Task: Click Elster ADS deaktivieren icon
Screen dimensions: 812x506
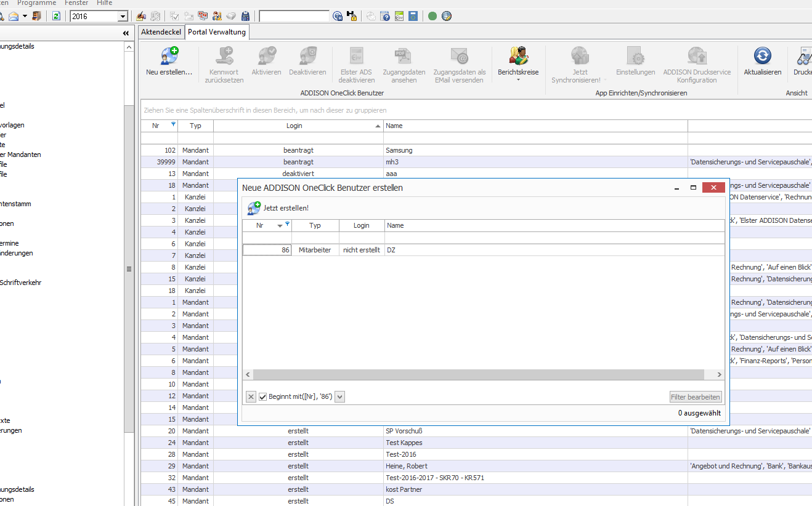Action: coord(357,56)
